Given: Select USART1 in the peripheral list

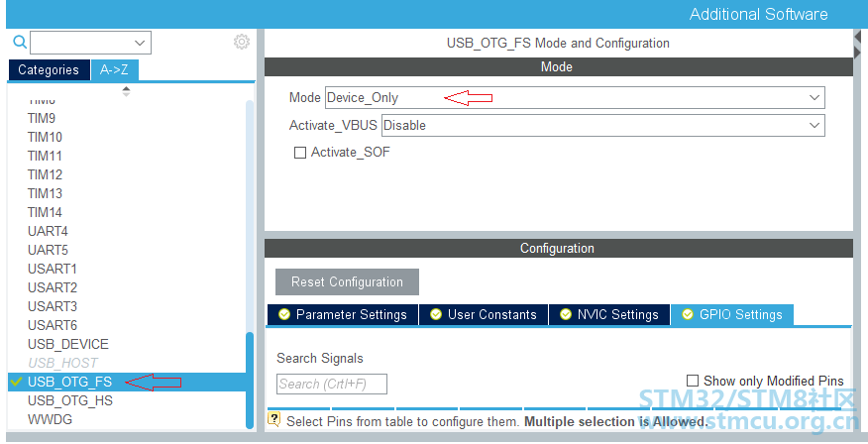Looking at the screenshot, I should point(53,269).
